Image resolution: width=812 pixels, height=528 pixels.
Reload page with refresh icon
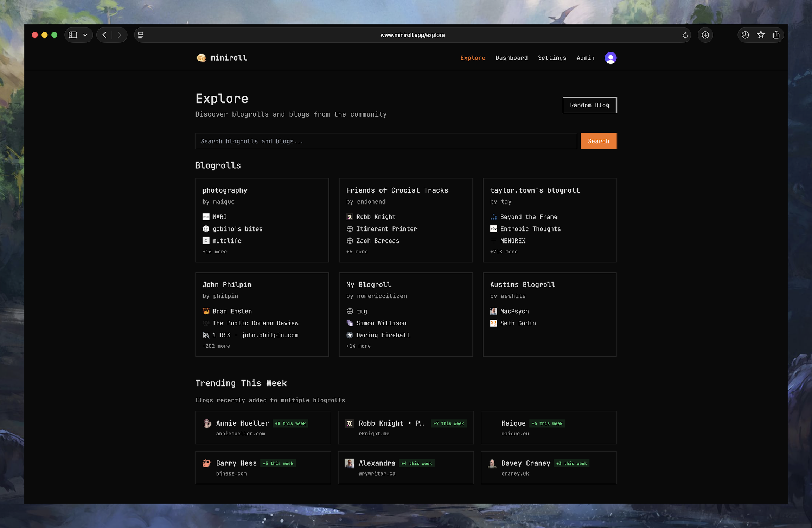pyautogui.click(x=685, y=35)
